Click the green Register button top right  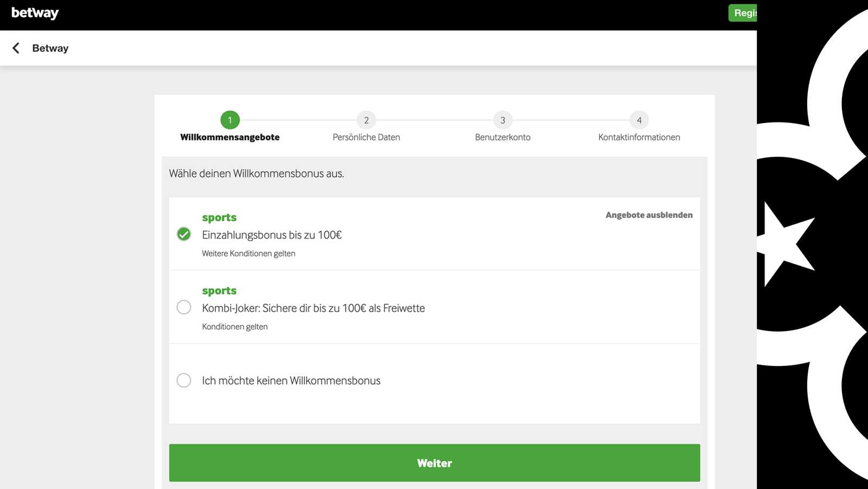(743, 13)
